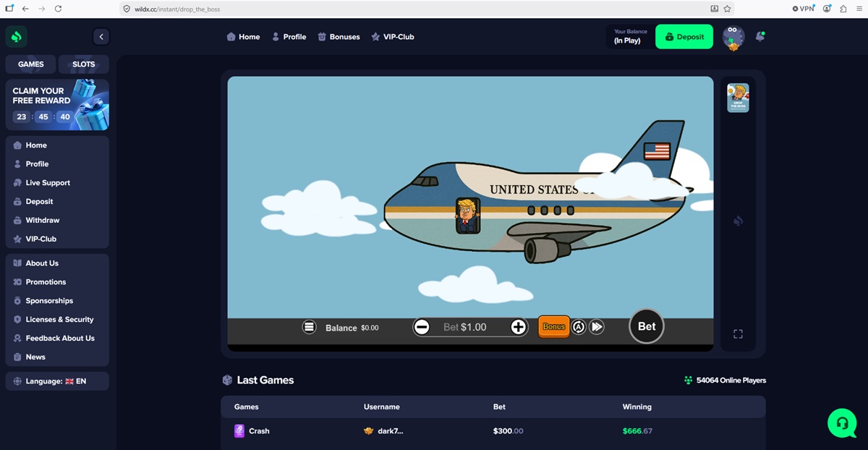Go to VIP-Club in the top navigation
The width and height of the screenshot is (868, 450).
pos(392,37)
